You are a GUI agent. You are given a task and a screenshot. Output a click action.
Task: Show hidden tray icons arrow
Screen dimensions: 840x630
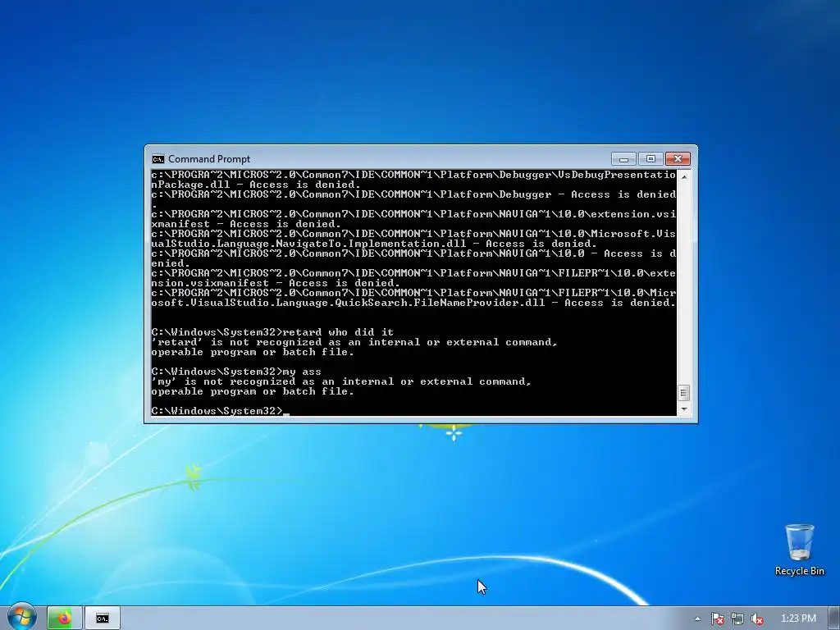tap(697, 619)
